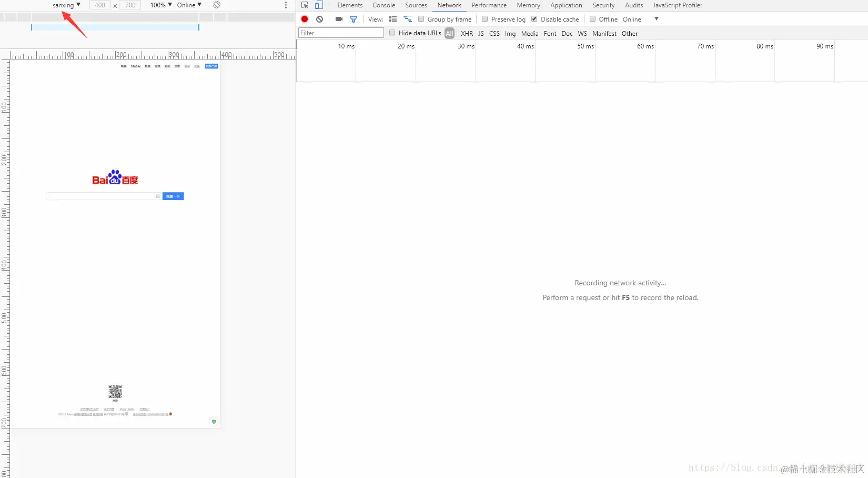The height and width of the screenshot is (478, 868).
Task: Click the blue media query bar
Action: click(x=115, y=27)
